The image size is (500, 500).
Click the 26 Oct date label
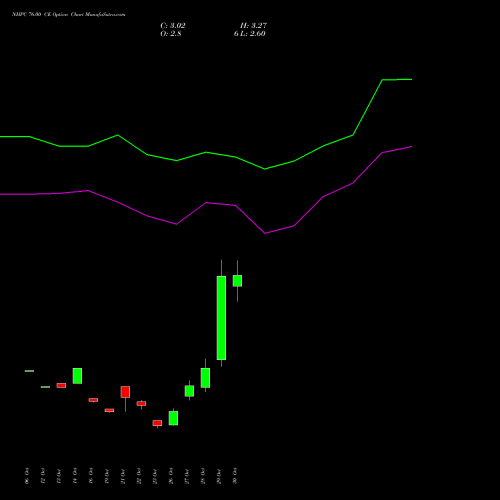tap(171, 476)
